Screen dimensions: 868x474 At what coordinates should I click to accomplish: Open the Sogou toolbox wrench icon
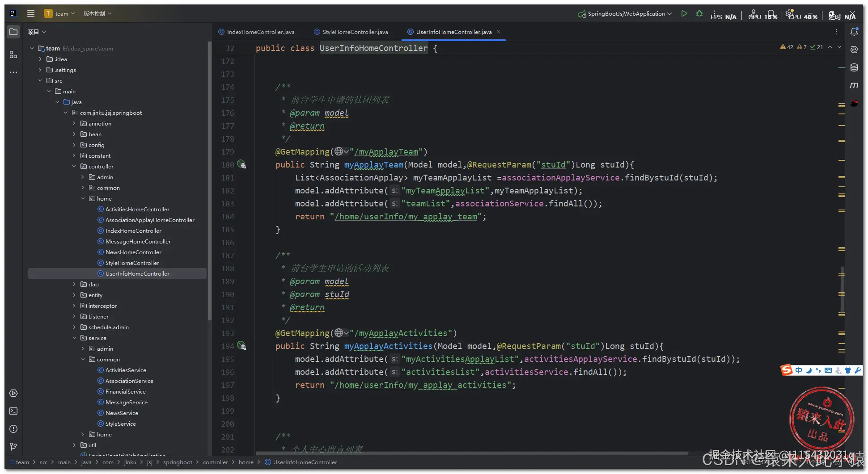857,370
